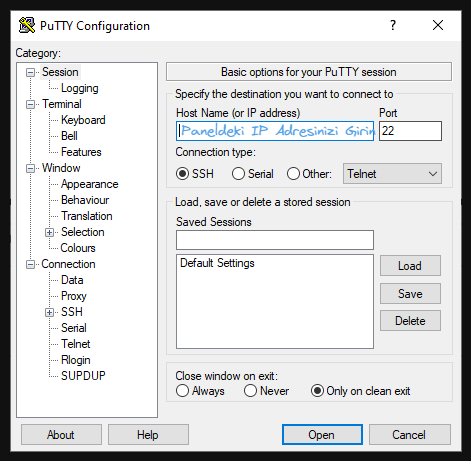The height and width of the screenshot is (461, 471).
Task: Open the Colours category
Action: 78,248
